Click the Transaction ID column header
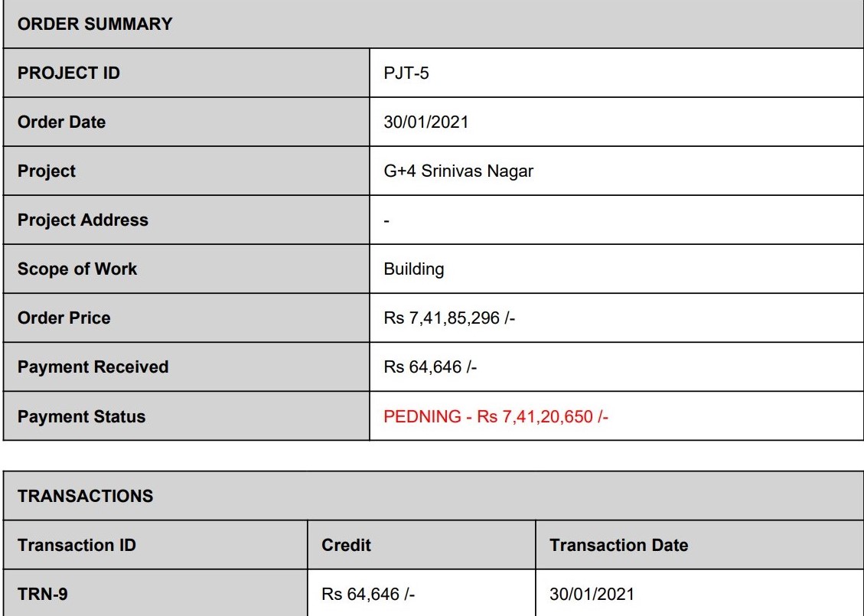 (77, 545)
